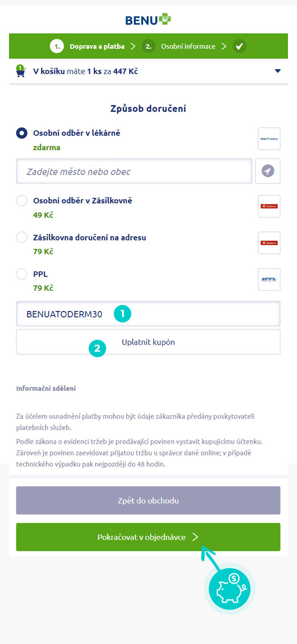
Task: Focus the city or municipality input field
Action: point(134,171)
